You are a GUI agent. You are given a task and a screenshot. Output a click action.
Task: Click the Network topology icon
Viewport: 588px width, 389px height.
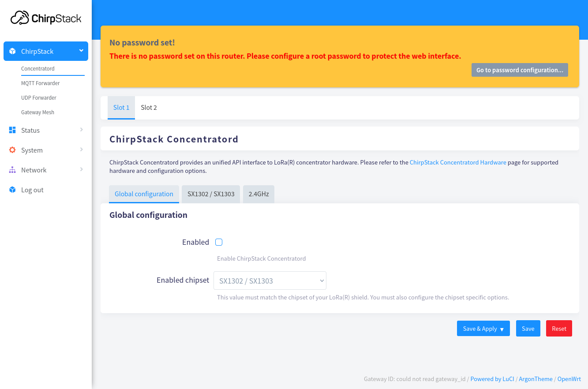point(12,170)
